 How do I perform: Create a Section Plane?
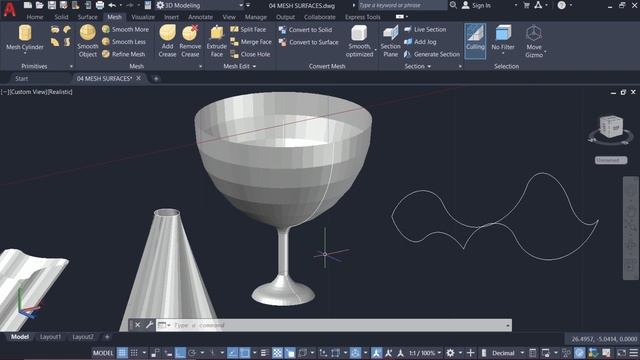390,41
